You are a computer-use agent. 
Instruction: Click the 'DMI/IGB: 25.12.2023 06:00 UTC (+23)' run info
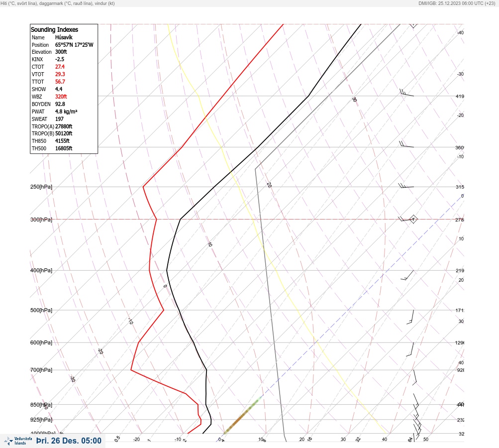tap(457, 3)
